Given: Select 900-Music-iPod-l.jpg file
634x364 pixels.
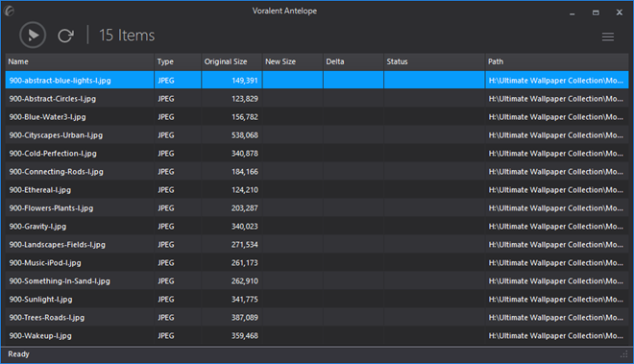Looking at the screenshot, I should click(x=45, y=262).
